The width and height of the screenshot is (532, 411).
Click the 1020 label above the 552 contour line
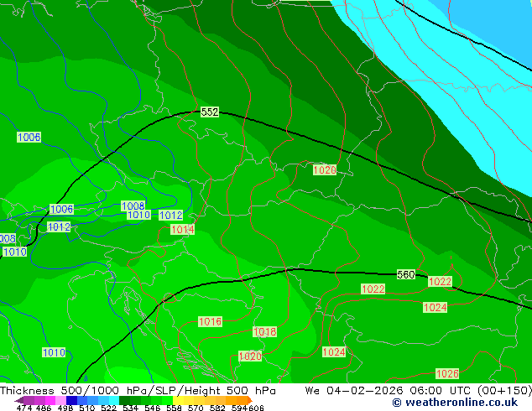point(325,170)
